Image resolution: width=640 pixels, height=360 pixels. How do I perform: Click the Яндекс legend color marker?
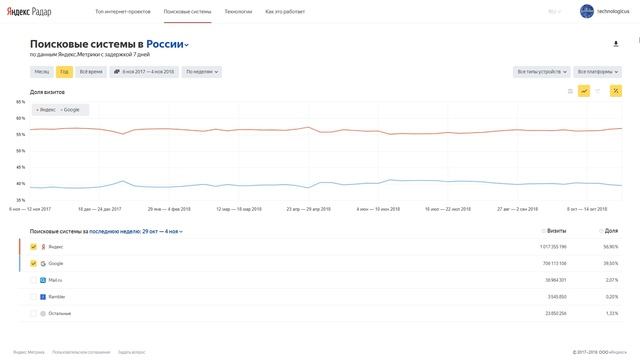(x=38, y=110)
